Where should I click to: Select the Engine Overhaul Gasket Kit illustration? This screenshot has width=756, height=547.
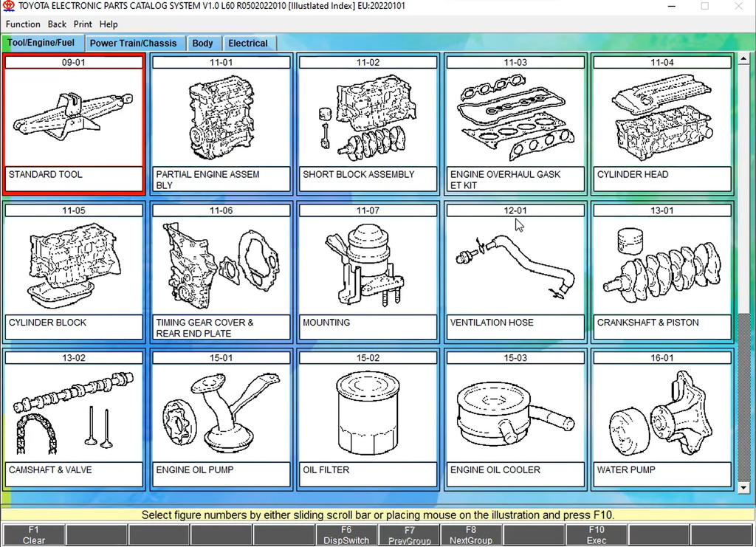(x=515, y=117)
